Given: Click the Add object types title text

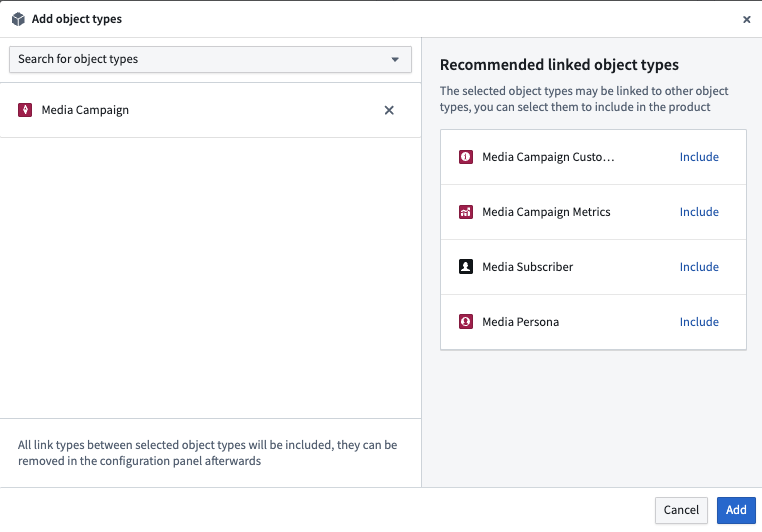Looking at the screenshot, I should click(x=77, y=19).
